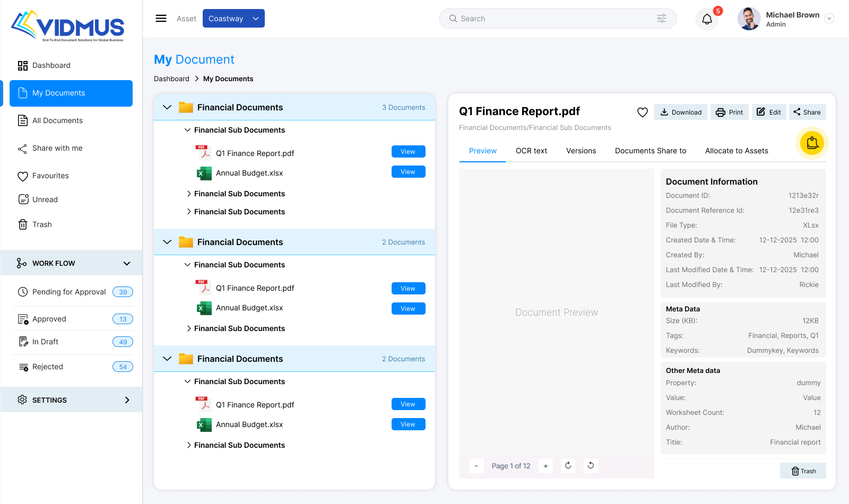
Task: Click in the Search input field
Action: coord(552,19)
